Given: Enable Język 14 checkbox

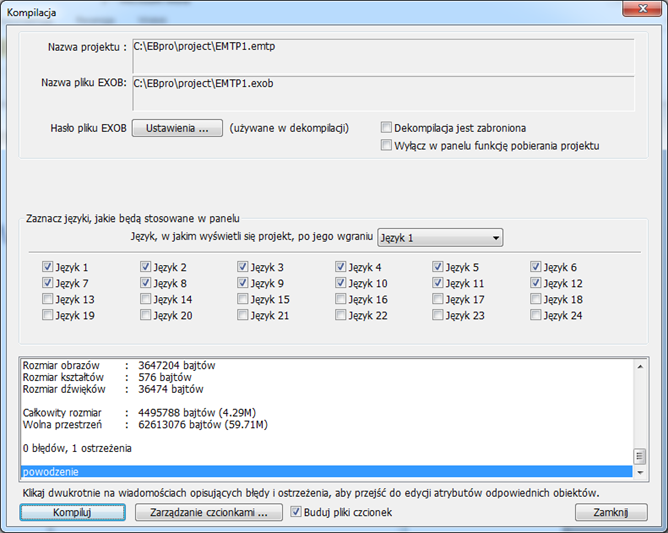Looking at the screenshot, I should (x=145, y=299).
